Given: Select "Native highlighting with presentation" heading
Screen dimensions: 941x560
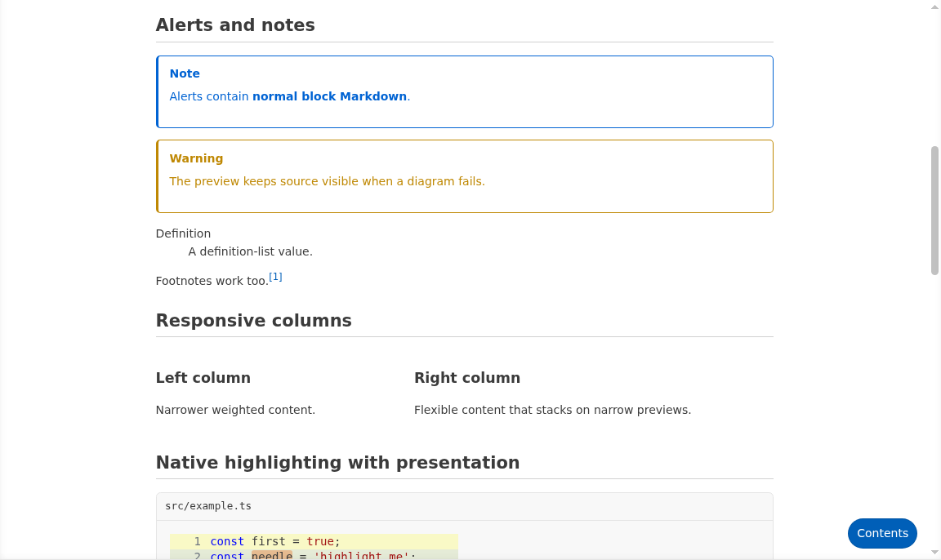Looking at the screenshot, I should click(x=338, y=463).
